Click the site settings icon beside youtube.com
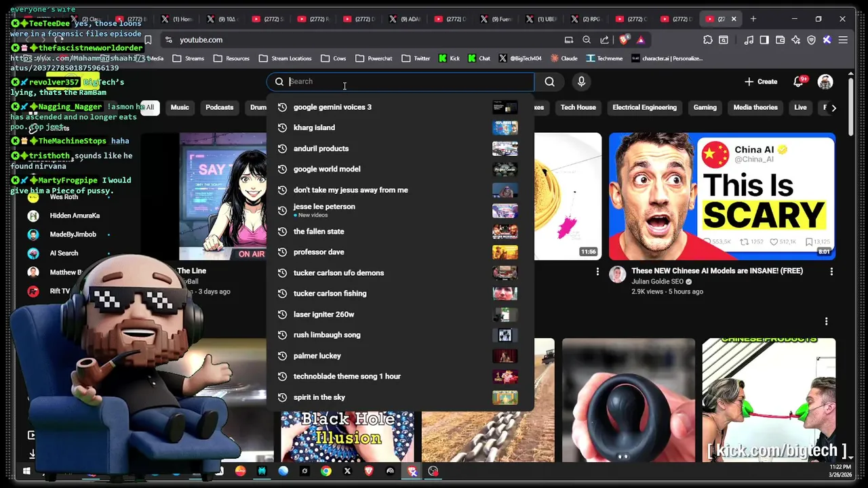The width and height of the screenshot is (868, 488). tap(169, 40)
